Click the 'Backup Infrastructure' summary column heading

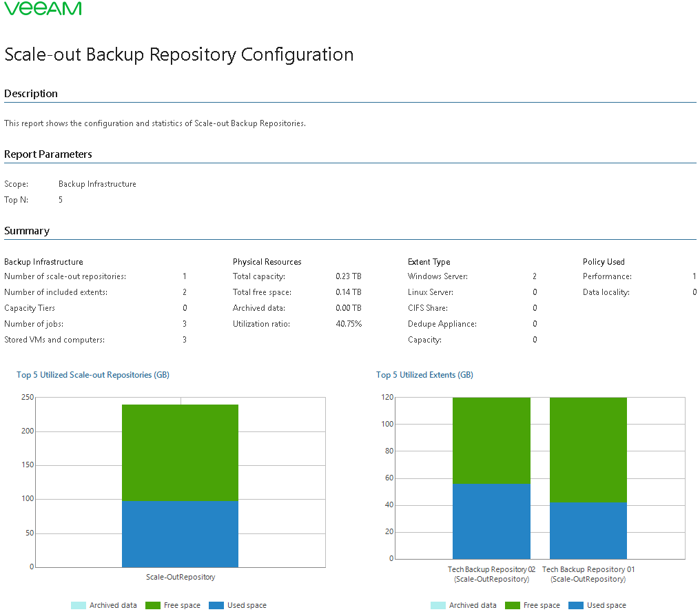44,262
